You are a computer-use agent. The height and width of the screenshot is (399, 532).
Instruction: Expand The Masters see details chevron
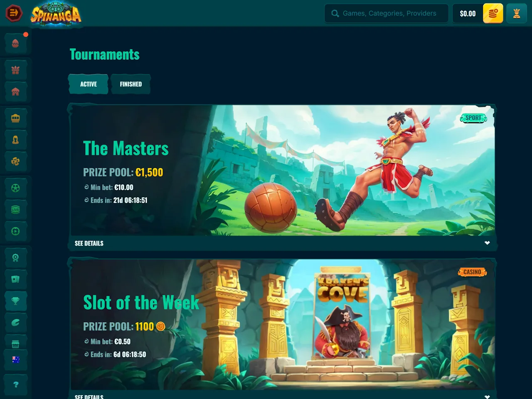click(x=487, y=243)
